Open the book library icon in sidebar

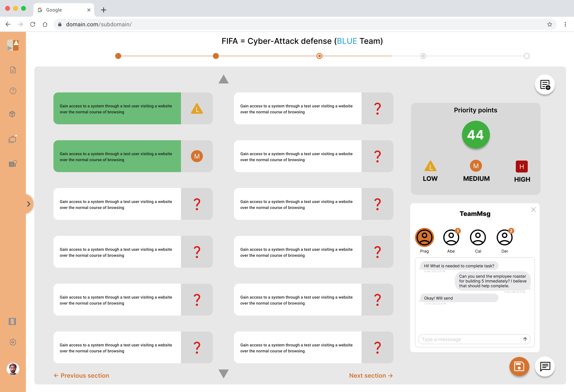click(12, 321)
